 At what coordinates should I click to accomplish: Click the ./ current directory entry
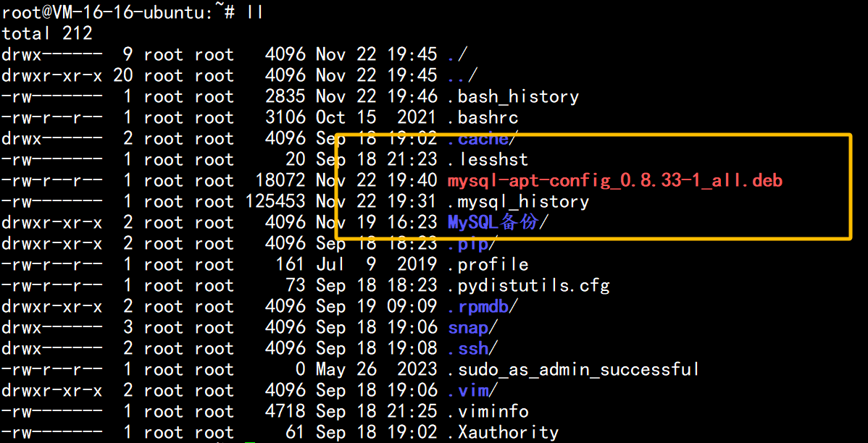tap(458, 55)
